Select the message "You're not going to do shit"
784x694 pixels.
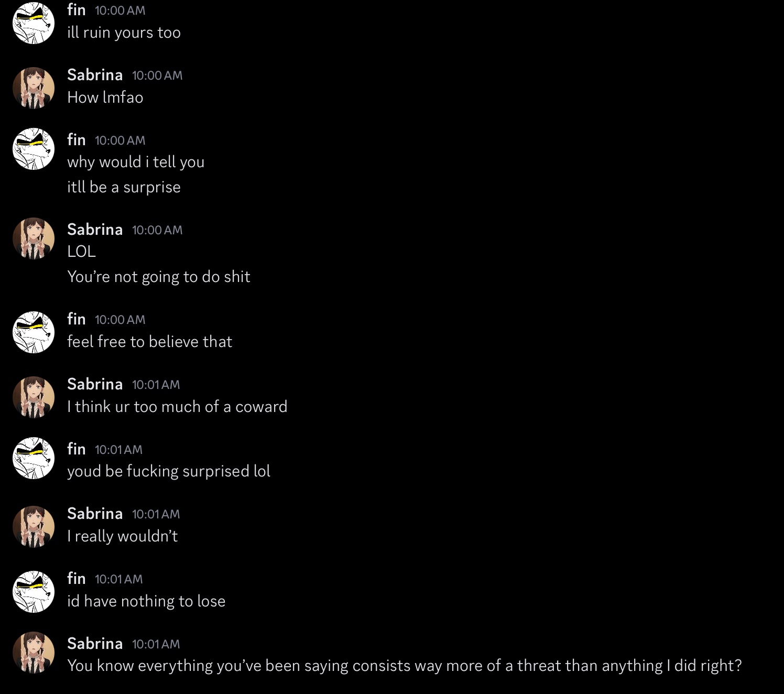(159, 277)
